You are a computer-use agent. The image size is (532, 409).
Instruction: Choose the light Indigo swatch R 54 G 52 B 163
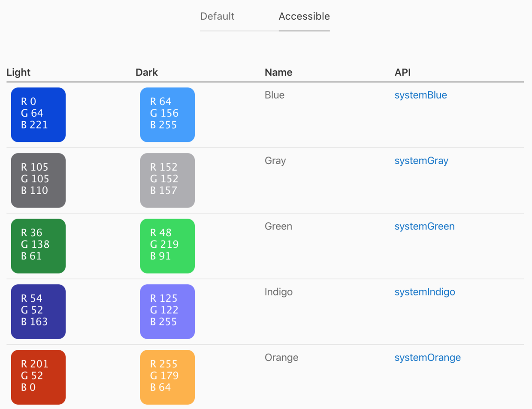38,312
